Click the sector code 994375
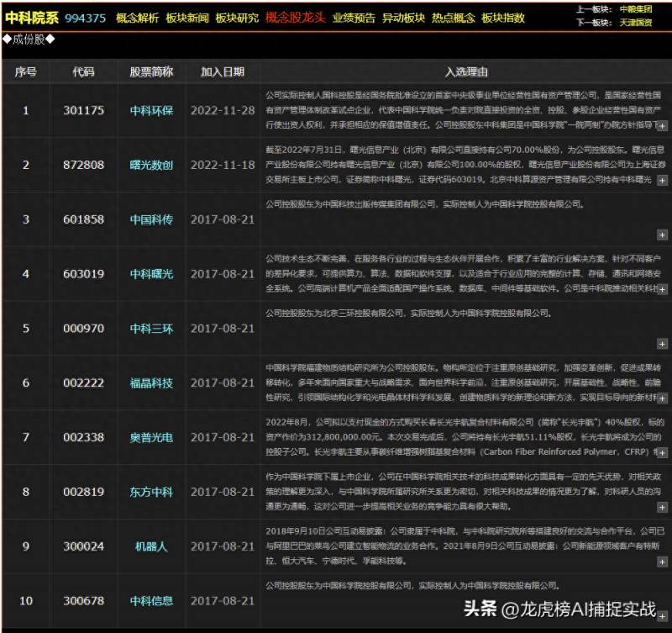Viewport: 672px width, 633px height. pos(86,18)
